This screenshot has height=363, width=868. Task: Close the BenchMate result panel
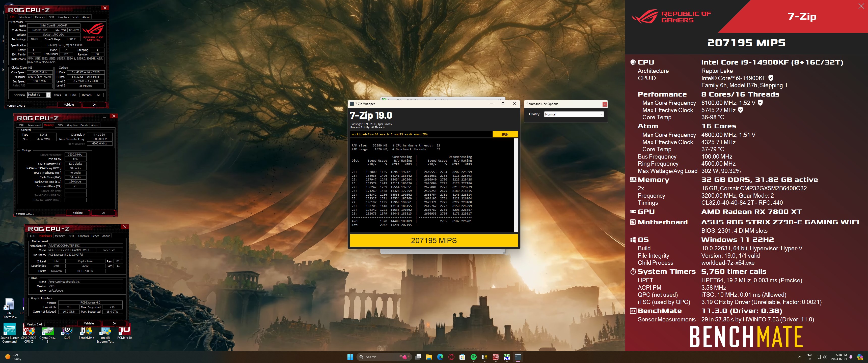[x=861, y=6]
